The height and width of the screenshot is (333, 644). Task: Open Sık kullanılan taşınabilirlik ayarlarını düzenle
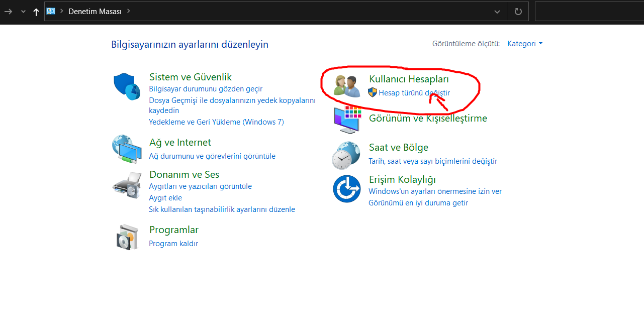pyautogui.click(x=222, y=209)
